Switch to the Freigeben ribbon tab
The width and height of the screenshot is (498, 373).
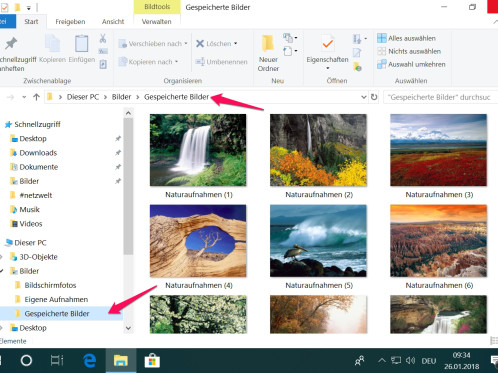(x=70, y=22)
